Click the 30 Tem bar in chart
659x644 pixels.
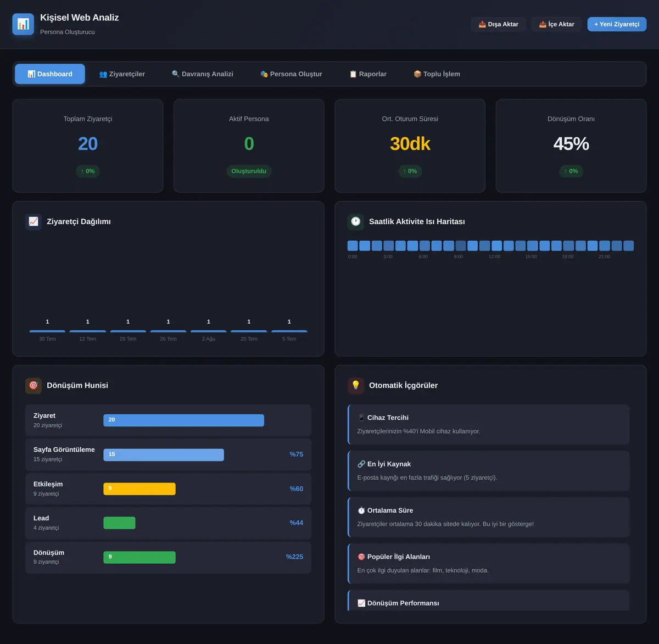pos(47,331)
